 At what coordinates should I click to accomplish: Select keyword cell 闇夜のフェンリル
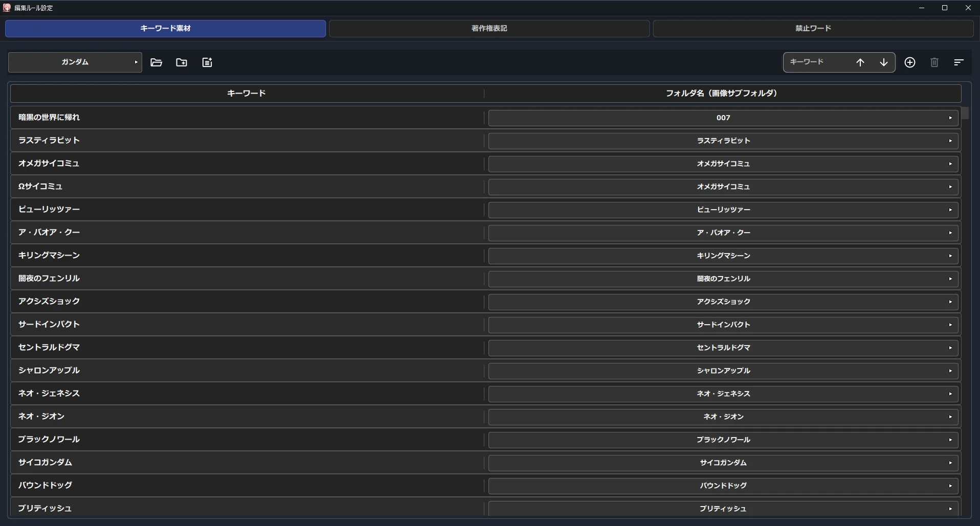(247, 279)
